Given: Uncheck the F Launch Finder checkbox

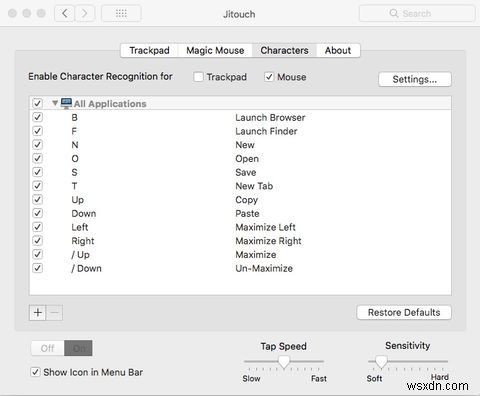Looking at the screenshot, I should pos(37,131).
